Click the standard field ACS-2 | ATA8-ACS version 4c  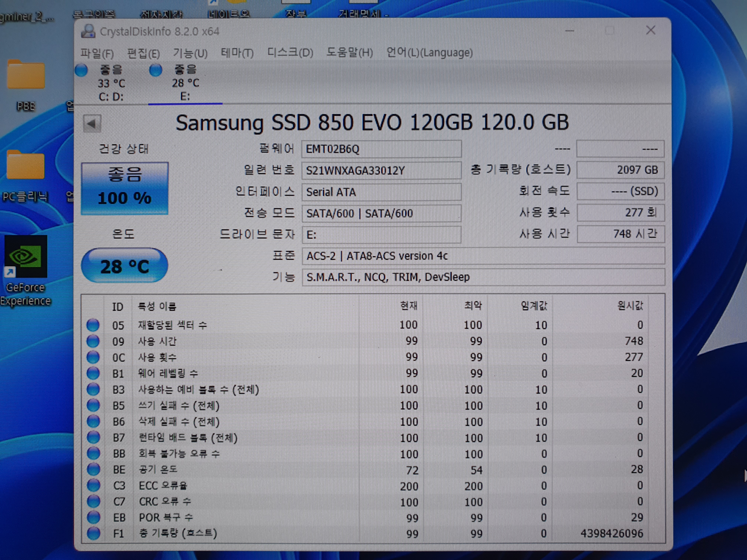(483, 256)
